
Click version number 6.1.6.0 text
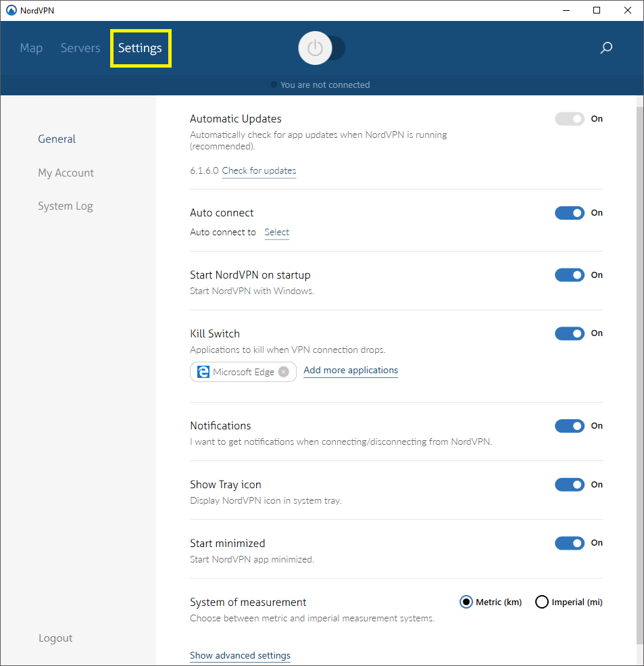pyautogui.click(x=204, y=171)
